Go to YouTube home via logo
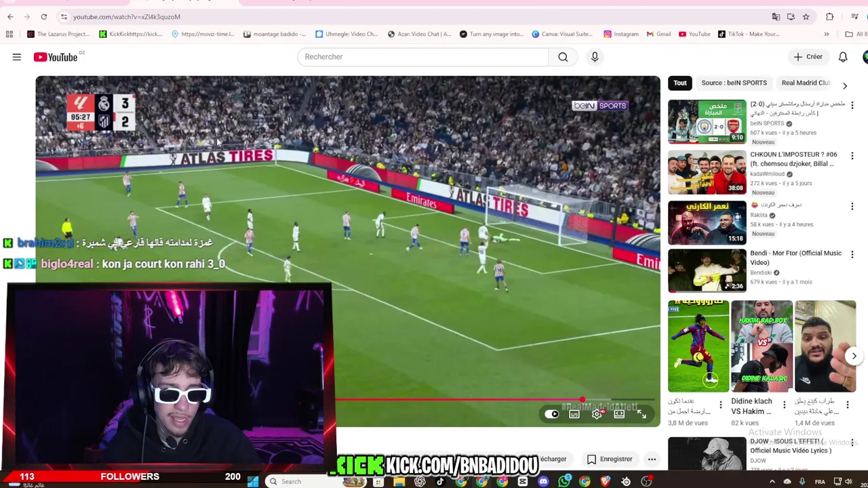868x488 pixels. (x=56, y=57)
